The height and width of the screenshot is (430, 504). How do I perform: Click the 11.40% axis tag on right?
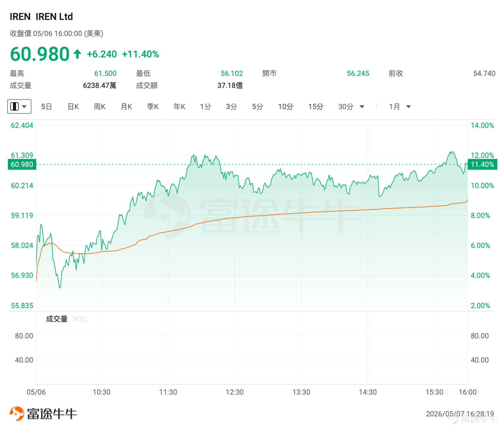[482, 165]
